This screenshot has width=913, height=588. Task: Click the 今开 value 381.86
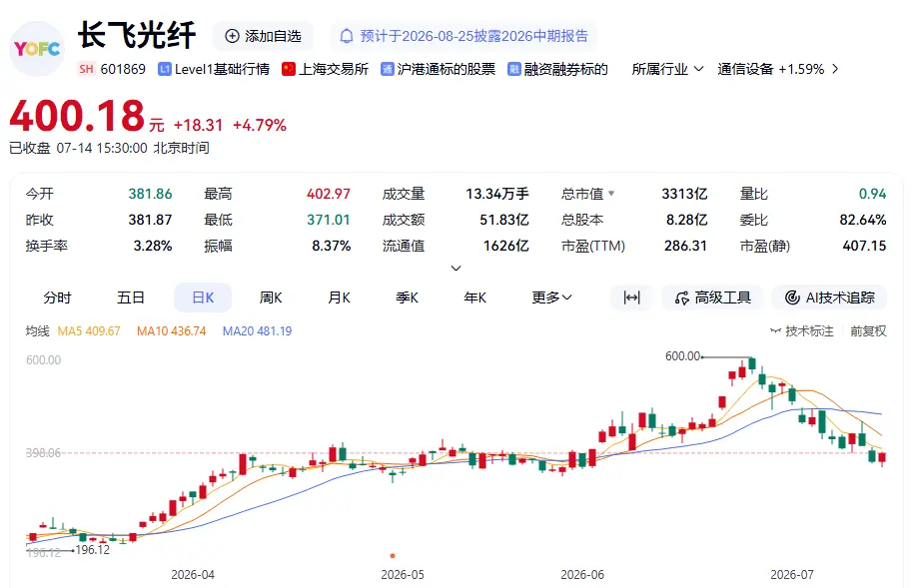click(150, 194)
